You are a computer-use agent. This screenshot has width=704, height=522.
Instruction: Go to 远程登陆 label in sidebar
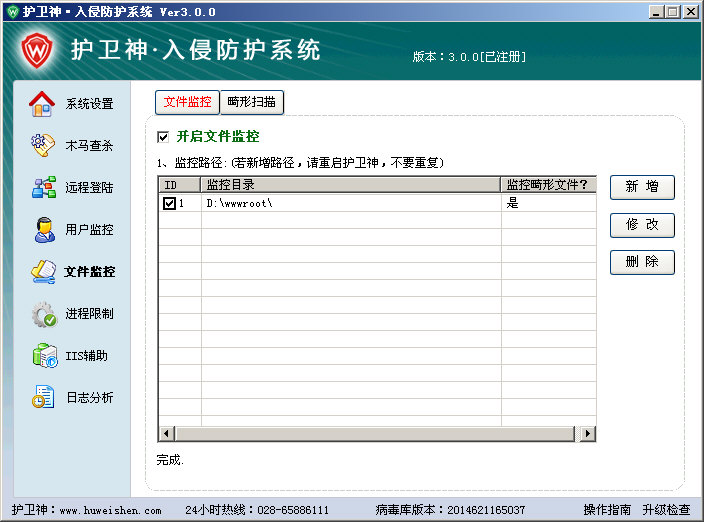click(x=89, y=187)
